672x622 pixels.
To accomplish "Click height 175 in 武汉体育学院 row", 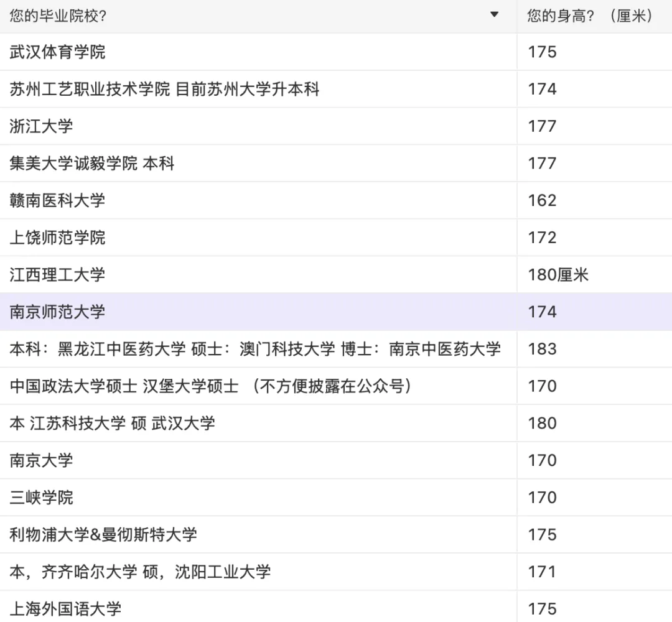I will [594, 52].
